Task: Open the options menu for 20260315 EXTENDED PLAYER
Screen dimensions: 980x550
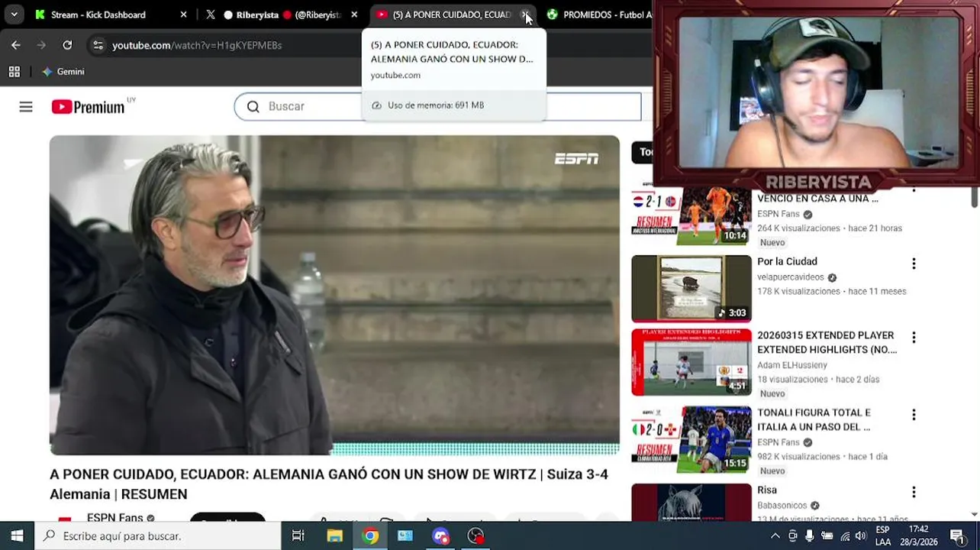Action: pos(914,338)
